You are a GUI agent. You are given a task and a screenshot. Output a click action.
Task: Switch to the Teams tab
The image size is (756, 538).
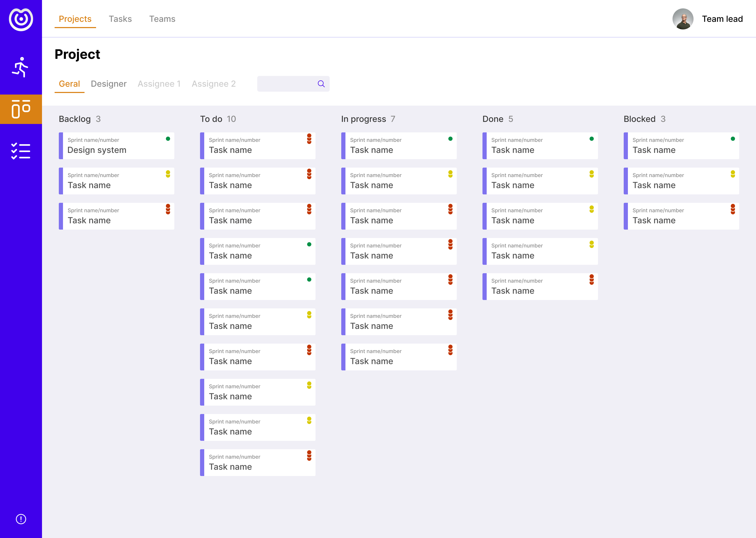click(x=162, y=19)
